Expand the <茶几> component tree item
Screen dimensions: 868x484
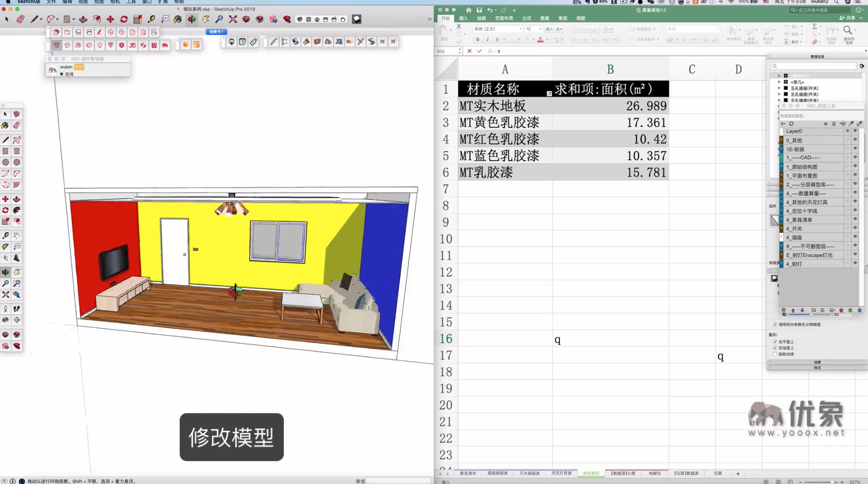coord(779,82)
